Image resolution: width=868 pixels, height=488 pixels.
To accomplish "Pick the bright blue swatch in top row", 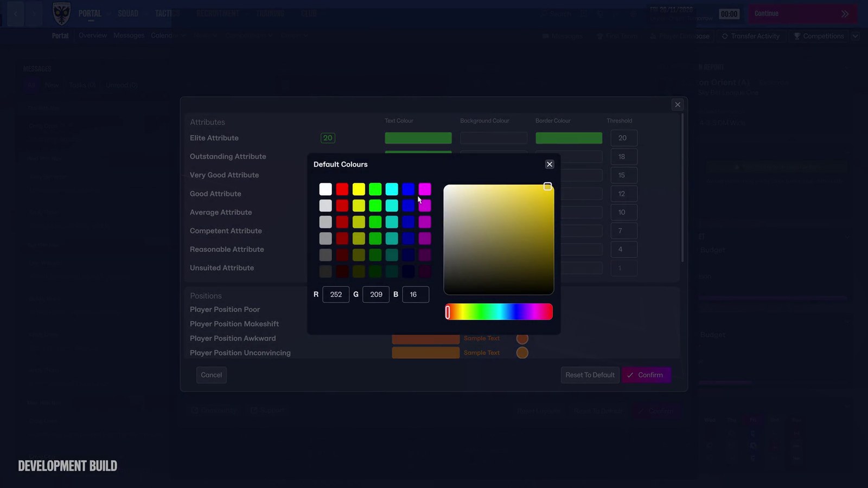I will coord(409,189).
